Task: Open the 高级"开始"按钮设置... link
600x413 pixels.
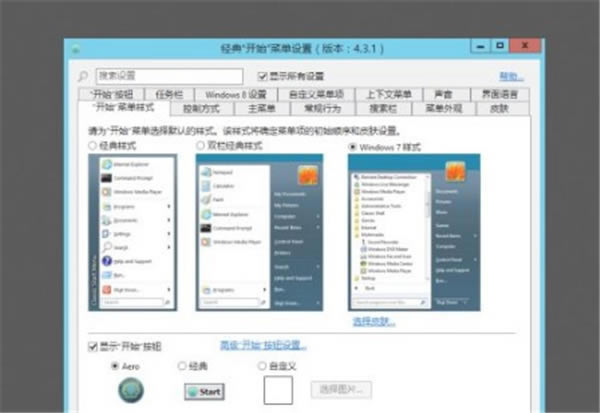Action: tap(263, 345)
